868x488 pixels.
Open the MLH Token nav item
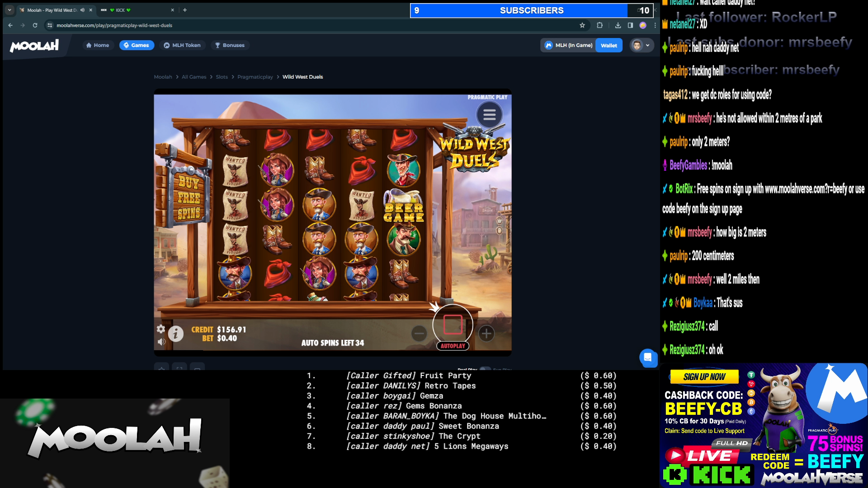click(x=182, y=45)
